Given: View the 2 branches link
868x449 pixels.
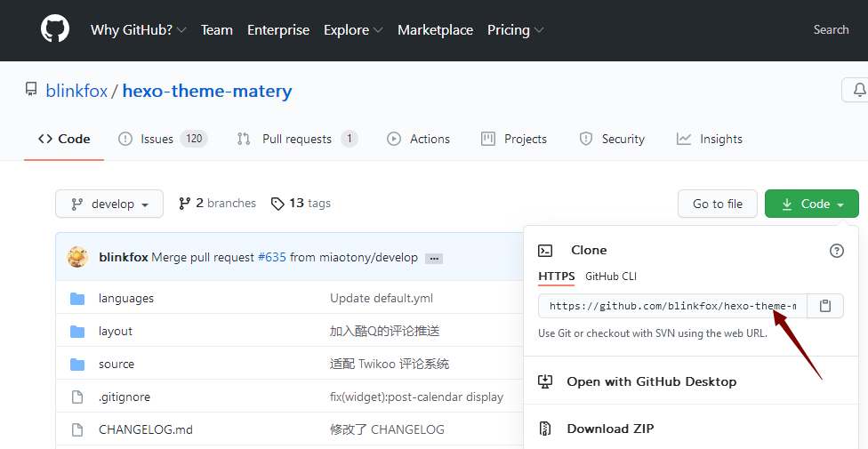Looking at the screenshot, I should pos(217,204).
